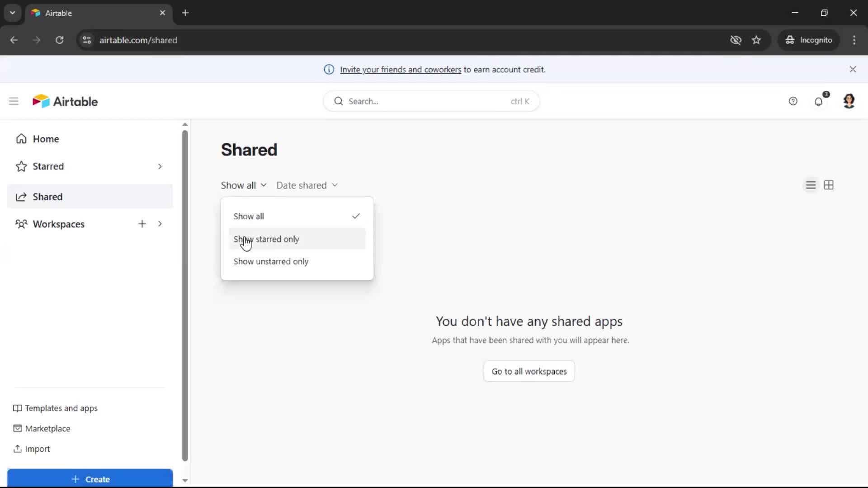Reload the page
The width and height of the screenshot is (868, 488).
tap(59, 40)
